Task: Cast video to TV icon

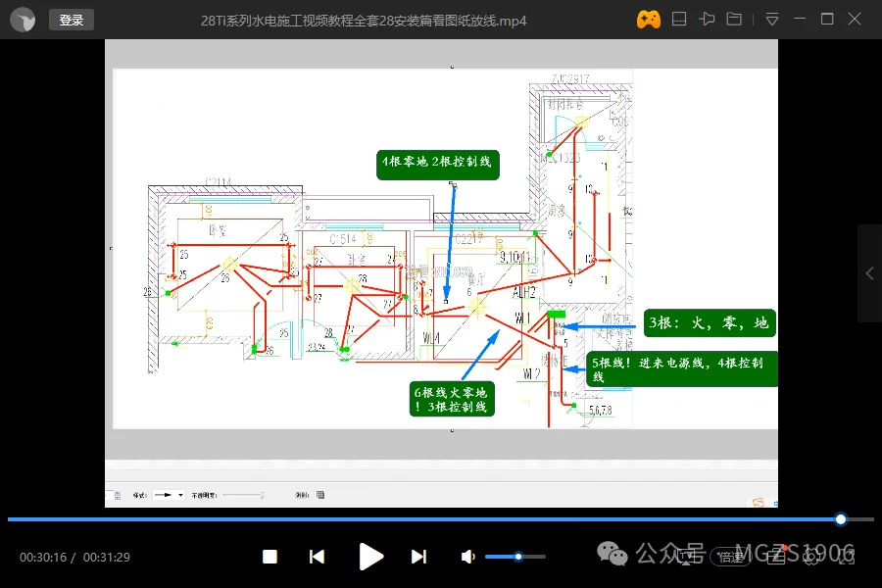Action: point(686,557)
